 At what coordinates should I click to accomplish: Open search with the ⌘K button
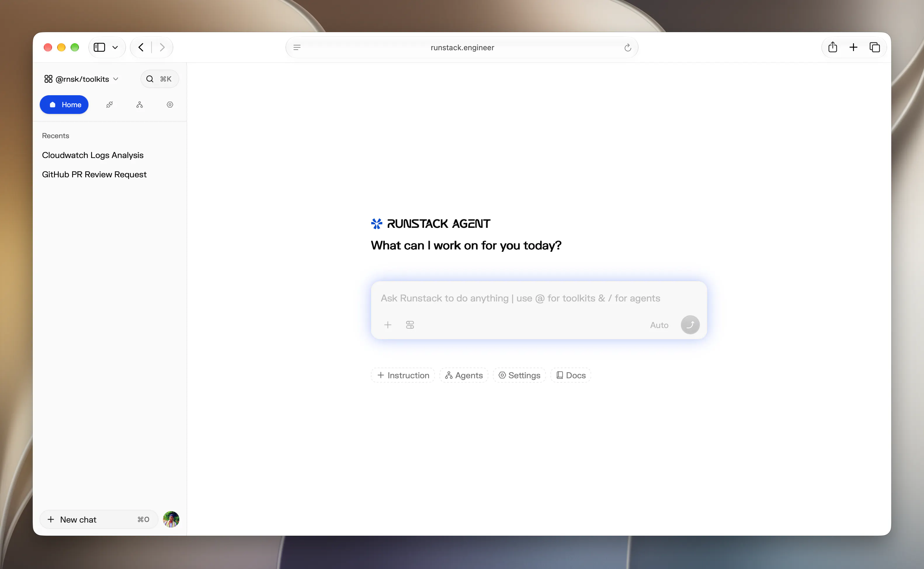click(159, 79)
